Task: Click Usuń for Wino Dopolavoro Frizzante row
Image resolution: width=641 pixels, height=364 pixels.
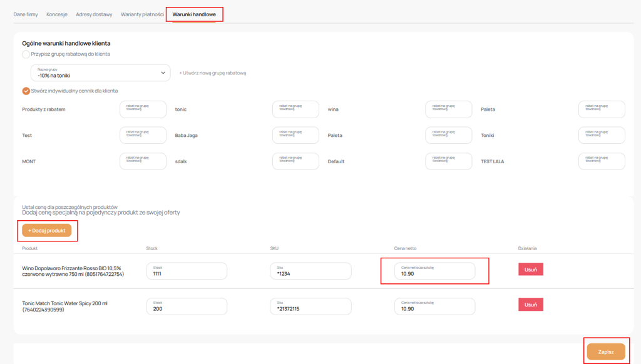Action: pyautogui.click(x=530, y=269)
